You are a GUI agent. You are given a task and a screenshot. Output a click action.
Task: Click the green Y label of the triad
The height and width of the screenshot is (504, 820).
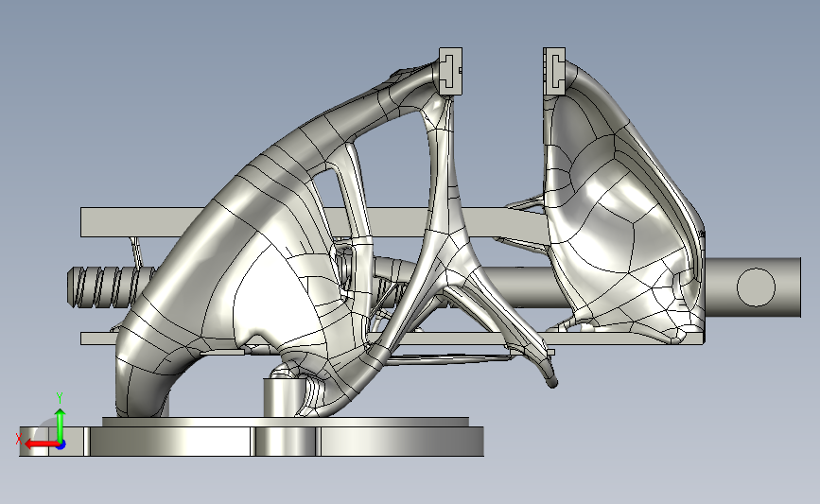(60, 398)
